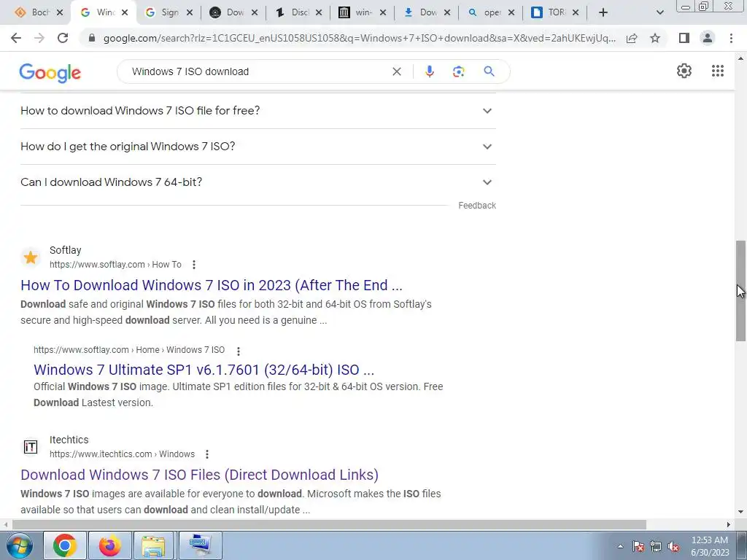Open 'Windows 7 Ultimate SP1 v6.1.7601' link
The height and width of the screenshot is (560, 747).
pos(204,370)
